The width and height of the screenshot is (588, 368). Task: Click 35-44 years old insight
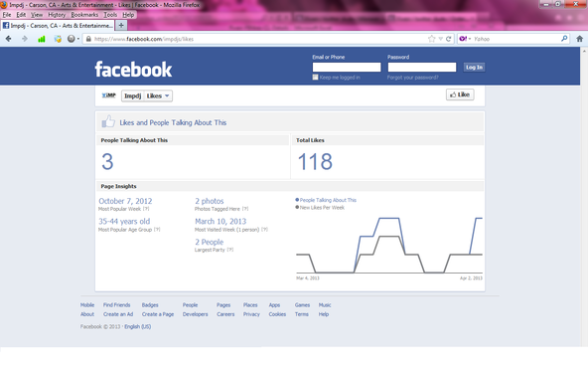click(x=124, y=221)
